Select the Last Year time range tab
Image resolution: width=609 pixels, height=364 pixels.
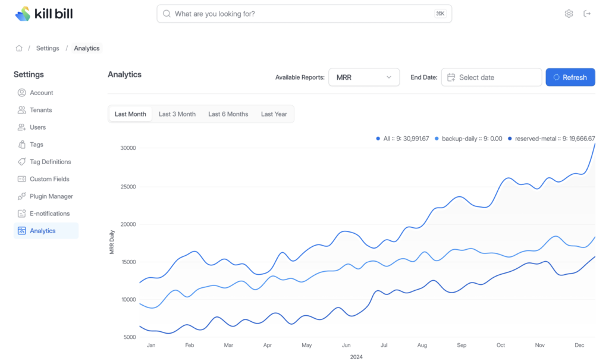[274, 114]
